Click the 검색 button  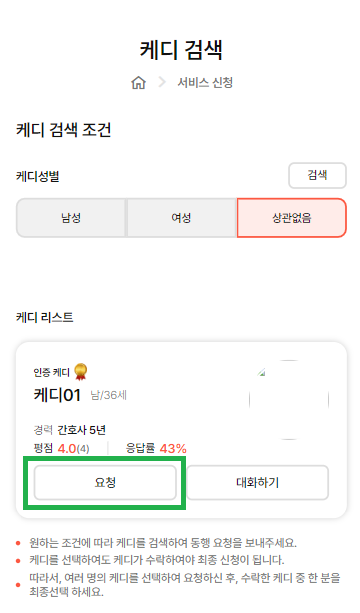(317, 175)
